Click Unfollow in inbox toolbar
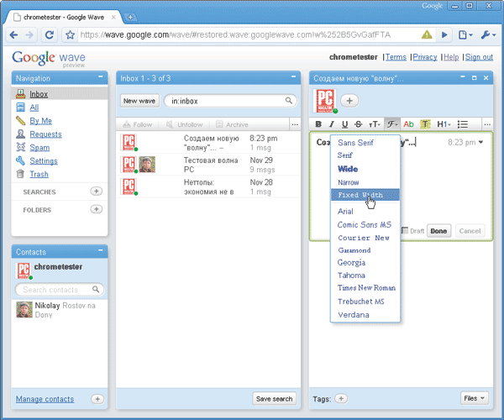This screenshot has width=504, height=420. pyautogui.click(x=185, y=124)
